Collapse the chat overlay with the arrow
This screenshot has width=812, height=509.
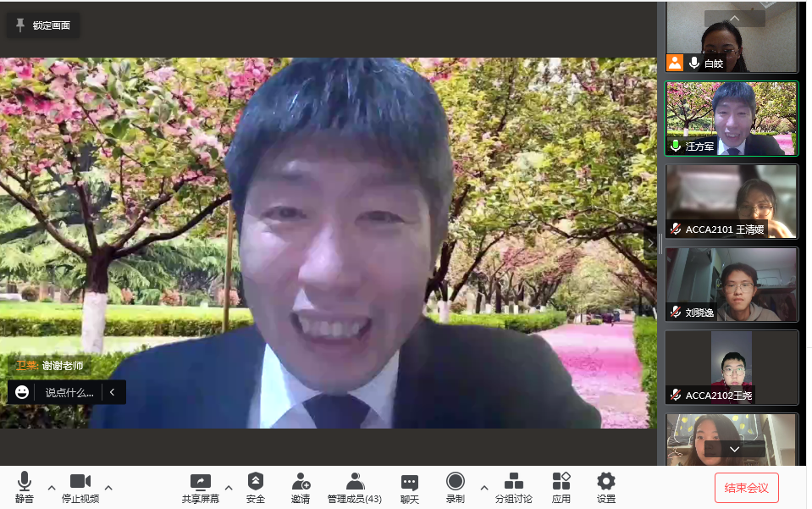(x=113, y=392)
